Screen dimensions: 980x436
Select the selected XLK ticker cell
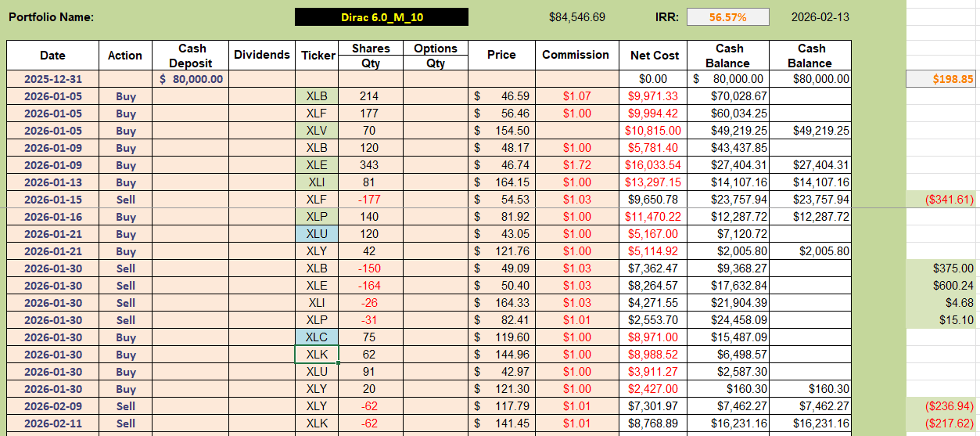coord(316,355)
